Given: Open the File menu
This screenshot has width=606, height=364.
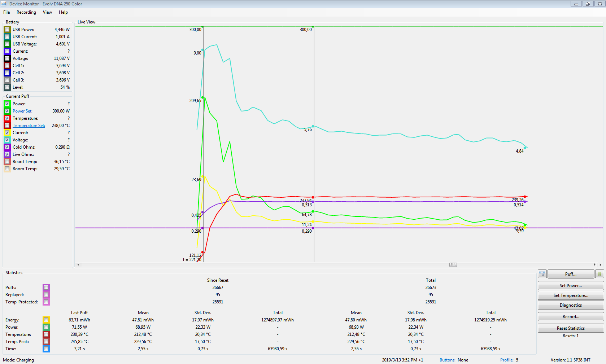Looking at the screenshot, I should (x=6, y=12).
